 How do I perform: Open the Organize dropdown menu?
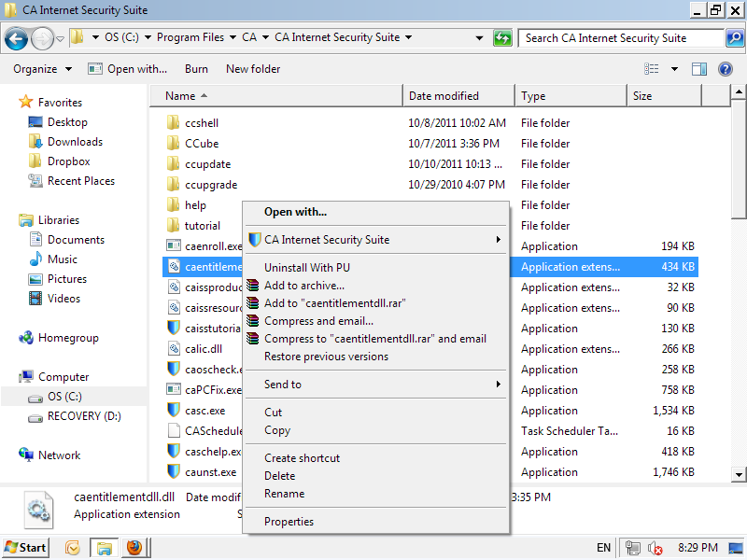coord(42,69)
